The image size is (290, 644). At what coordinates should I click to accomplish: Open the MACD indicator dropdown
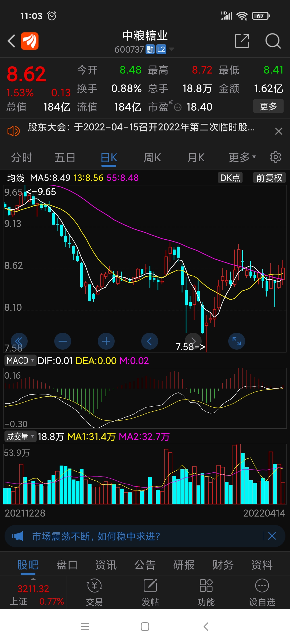pyautogui.click(x=20, y=360)
